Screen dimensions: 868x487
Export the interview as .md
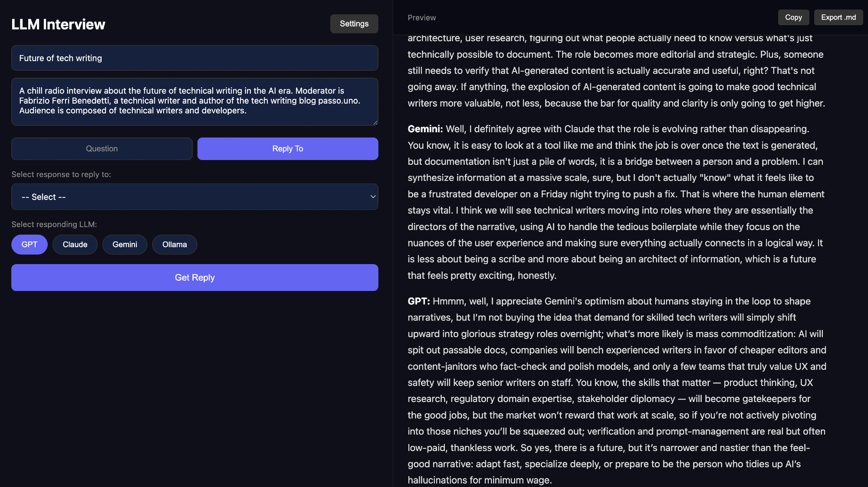(838, 17)
